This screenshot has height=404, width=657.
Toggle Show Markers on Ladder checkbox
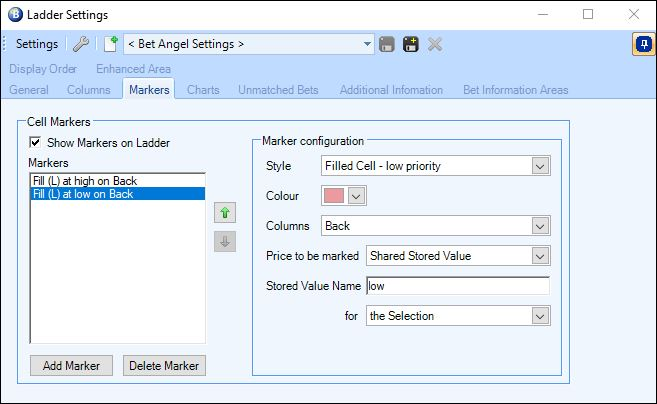pyautogui.click(x=35, y=142)
